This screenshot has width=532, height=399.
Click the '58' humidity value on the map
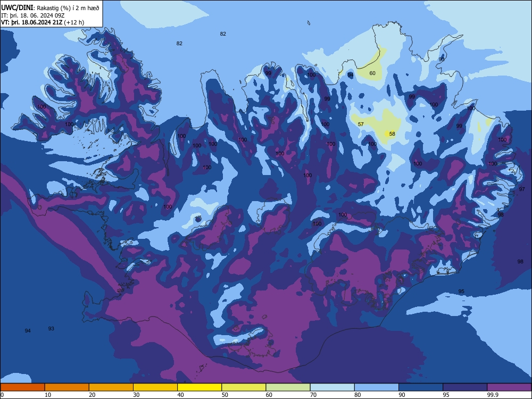pos(392,134)
